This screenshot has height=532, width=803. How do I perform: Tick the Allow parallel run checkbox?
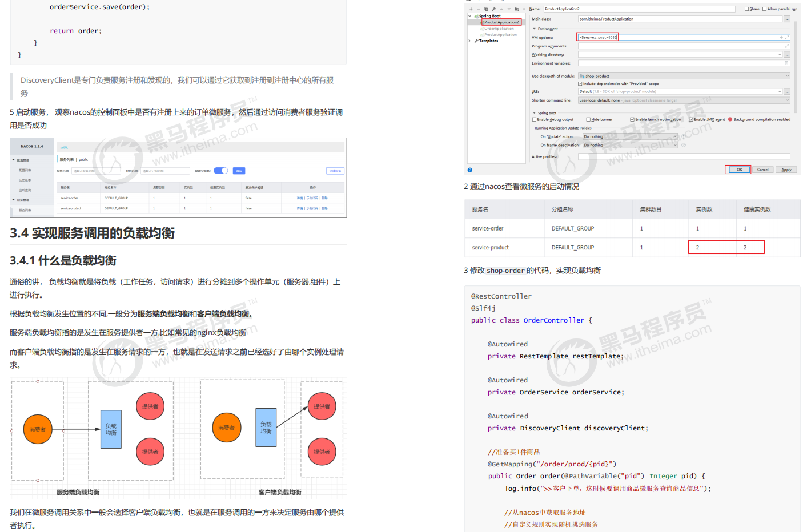pos(764,9)
